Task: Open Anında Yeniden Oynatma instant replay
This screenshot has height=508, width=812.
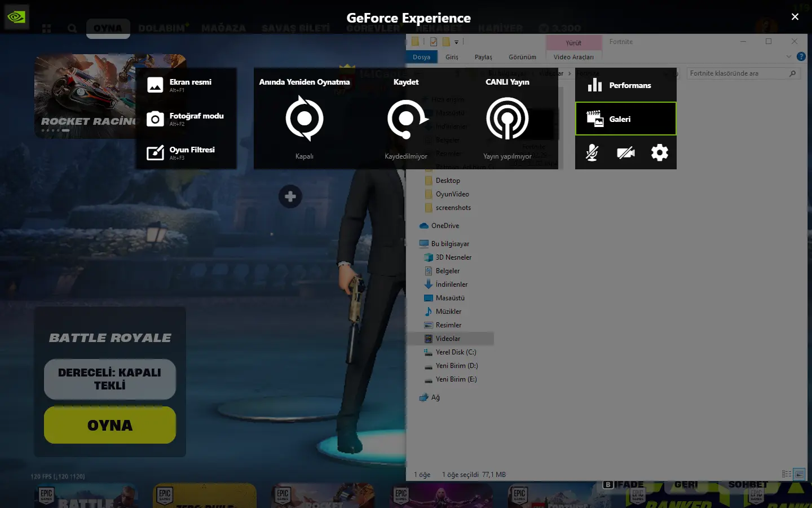Action: (304, 119)
